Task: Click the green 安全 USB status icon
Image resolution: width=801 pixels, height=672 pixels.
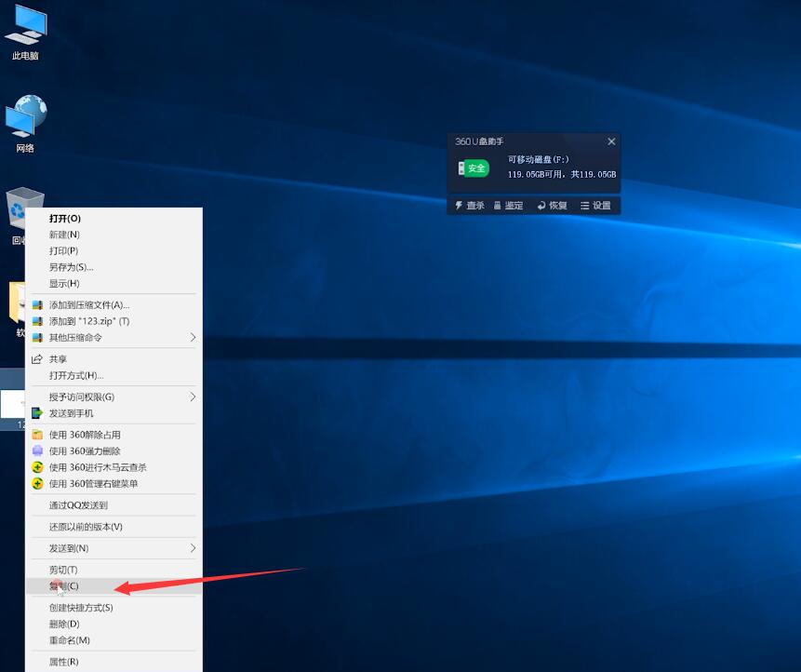Action: [474, 168]
